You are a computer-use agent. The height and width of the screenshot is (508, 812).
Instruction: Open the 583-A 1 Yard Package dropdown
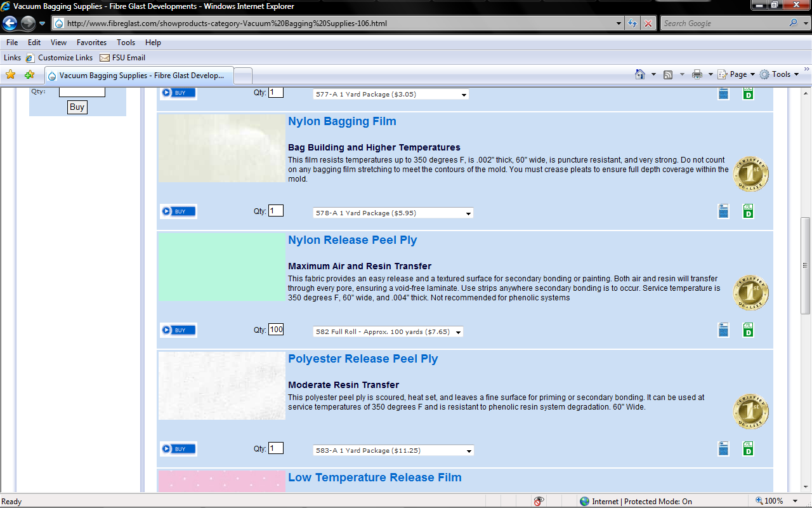[393, 450]
